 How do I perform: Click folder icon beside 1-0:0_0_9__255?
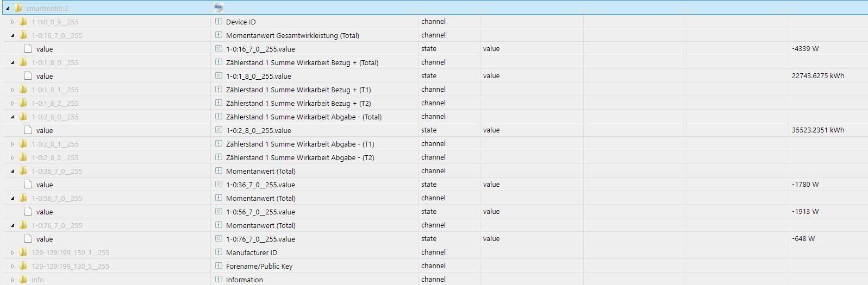pyautogui.click(x=23, y=22)
